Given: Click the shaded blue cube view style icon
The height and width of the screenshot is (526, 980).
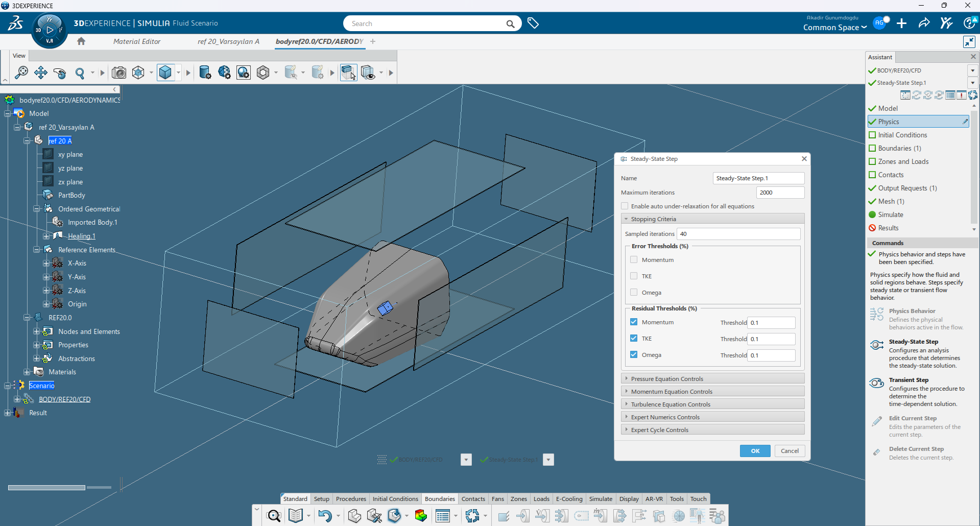Looking at the screenshot, I should (x=165, y=73).
